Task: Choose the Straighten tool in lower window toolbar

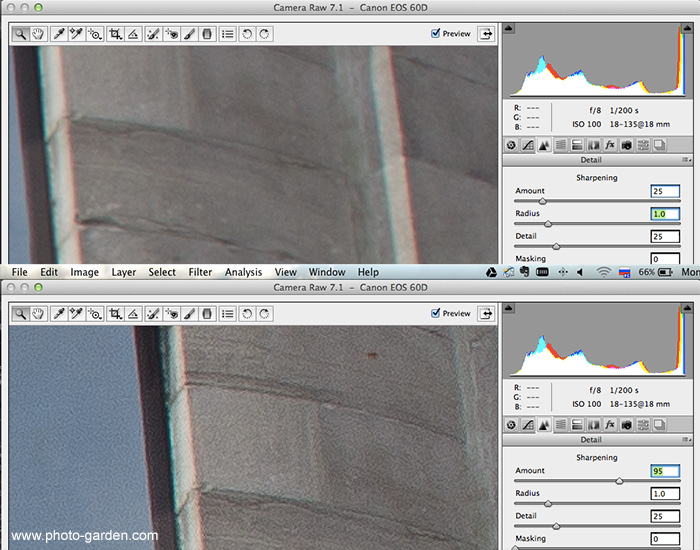Action: point(133,313)
